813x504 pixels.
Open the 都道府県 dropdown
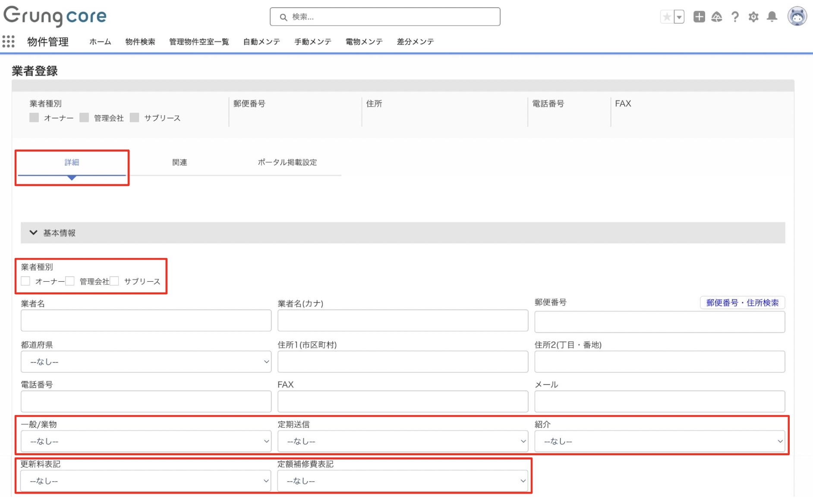click(146, 362)
